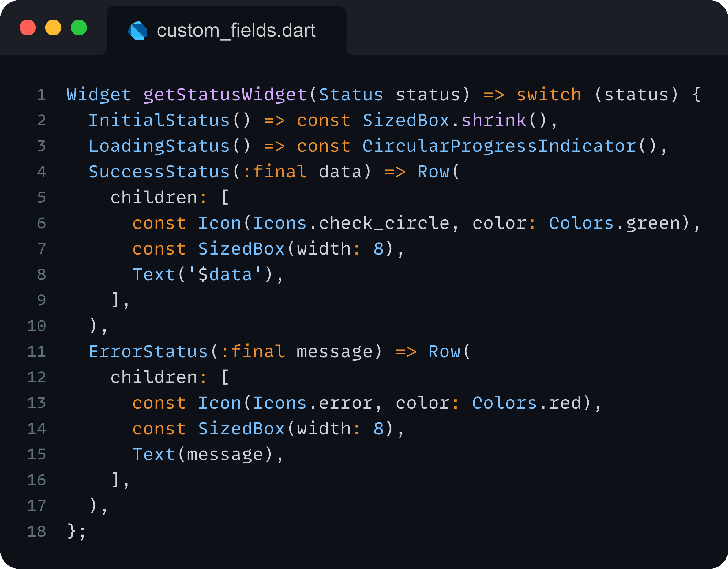Click the Dart file icon in tab

(x=138, y=30)
